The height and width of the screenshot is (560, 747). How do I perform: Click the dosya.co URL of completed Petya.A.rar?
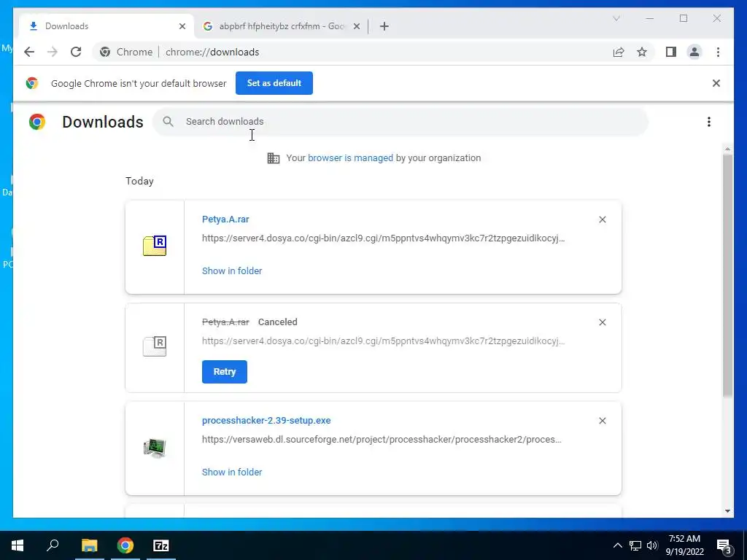click(x=384, y=238)
